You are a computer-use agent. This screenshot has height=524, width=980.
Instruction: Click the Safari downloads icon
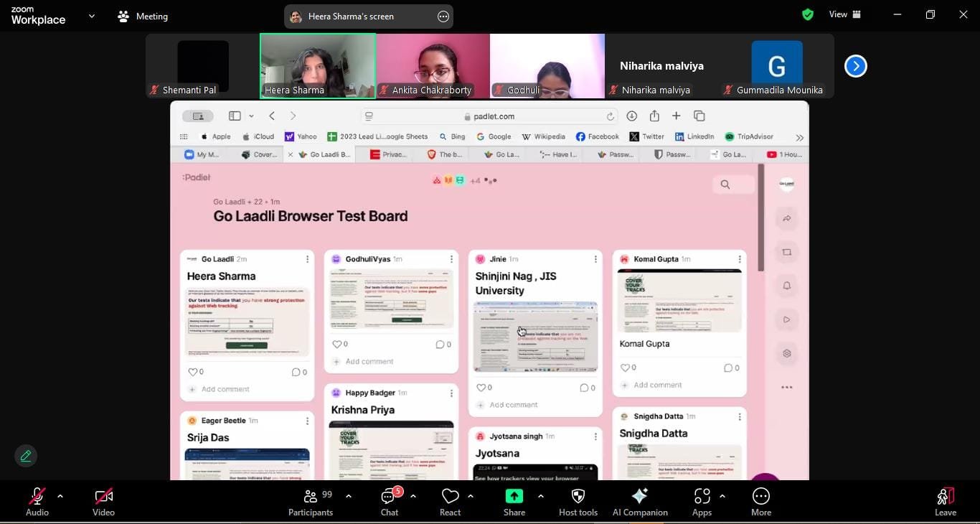click(632, 116)
